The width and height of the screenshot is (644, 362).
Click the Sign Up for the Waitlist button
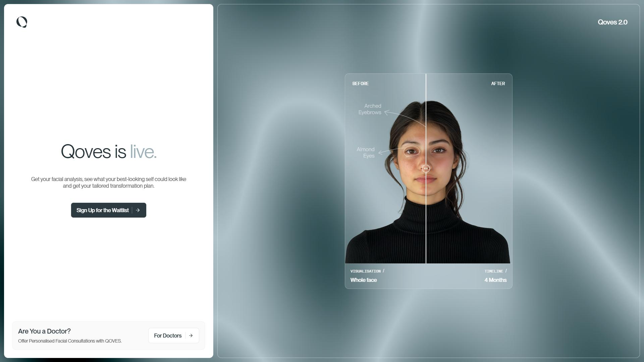tap(109, 210)
